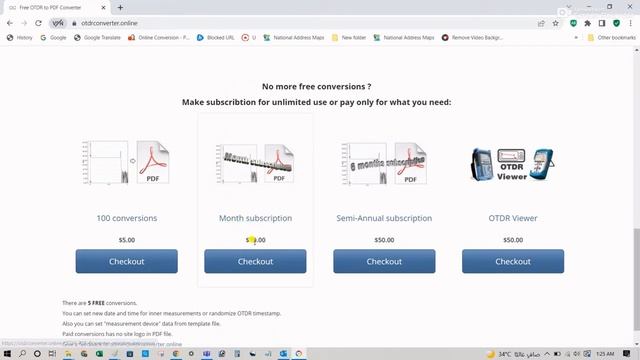Open Task View in the taskbar
Viewport: 640px width, 360px height.
click(52, 353)
